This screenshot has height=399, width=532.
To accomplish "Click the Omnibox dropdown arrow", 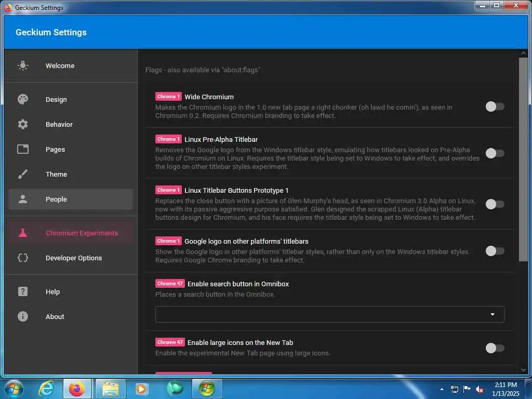I will point(493,314).
